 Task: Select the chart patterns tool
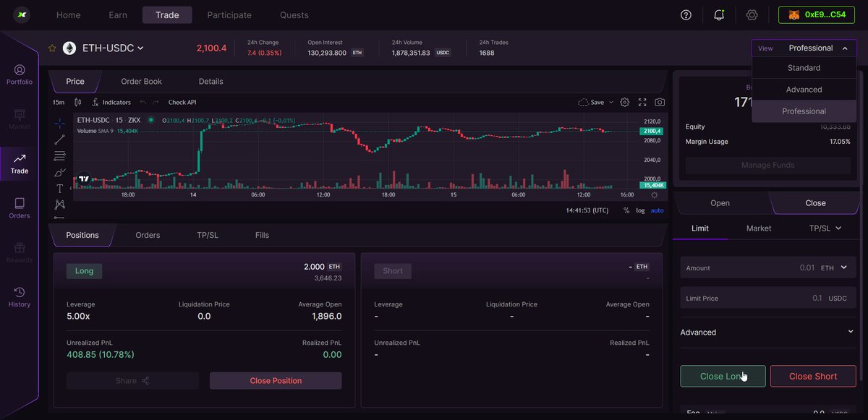(59, 205)
